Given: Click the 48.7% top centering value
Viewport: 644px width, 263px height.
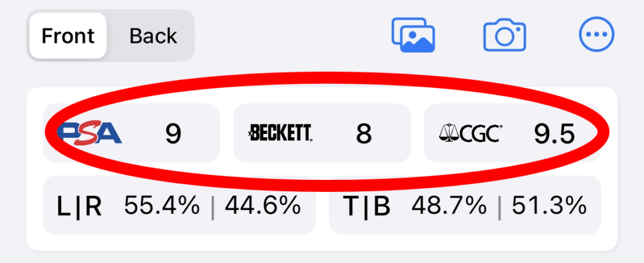Looking at the screenshot, I should pos(449,205).
